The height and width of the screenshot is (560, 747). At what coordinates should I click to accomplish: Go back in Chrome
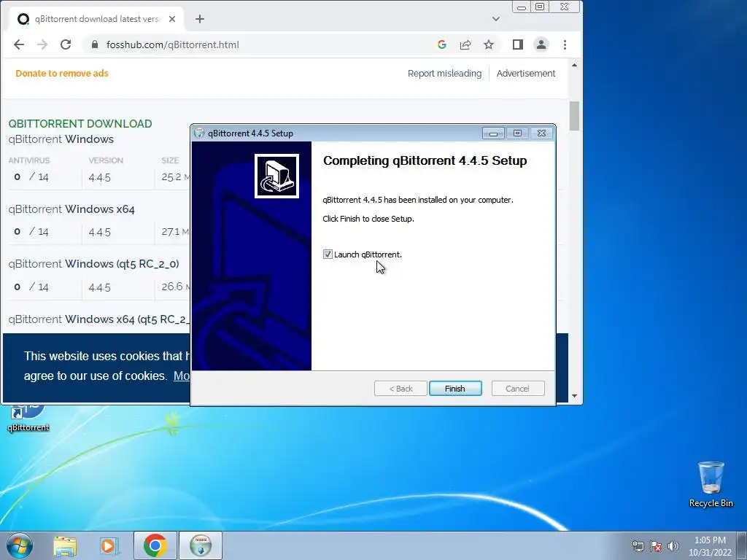(18, 44)
